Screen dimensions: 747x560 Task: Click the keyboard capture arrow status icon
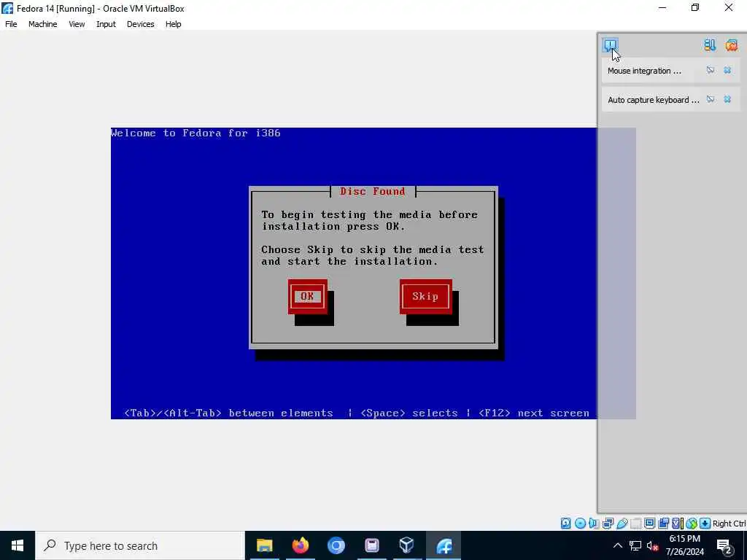tap(705, 524)
